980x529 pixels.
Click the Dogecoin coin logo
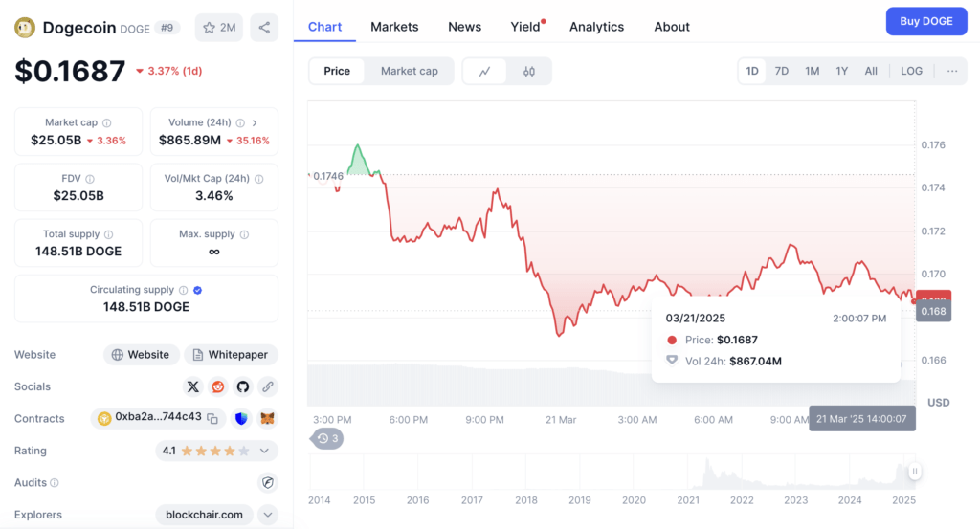(x=25, y=28)
